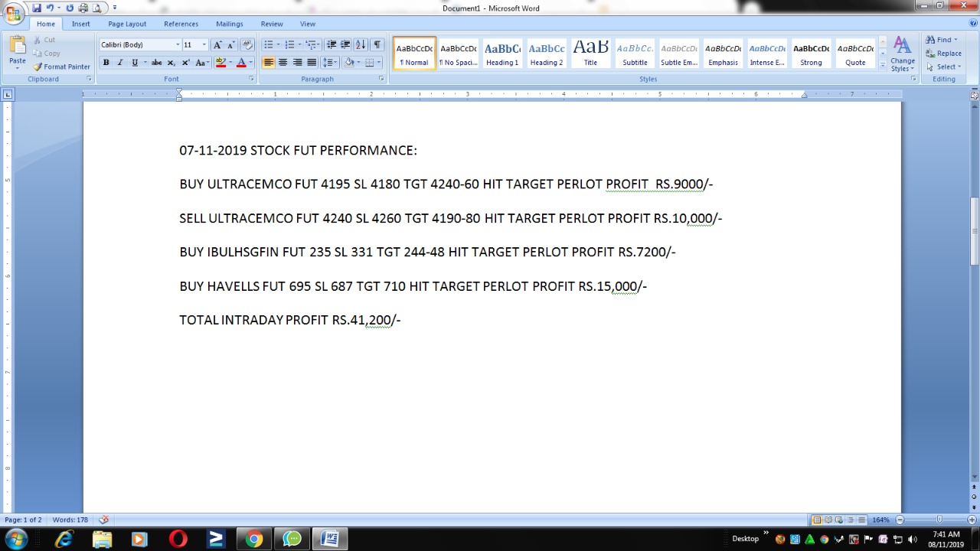Open the font color dropdown arrow
This screenshot has width=980, height=551.
251,63
